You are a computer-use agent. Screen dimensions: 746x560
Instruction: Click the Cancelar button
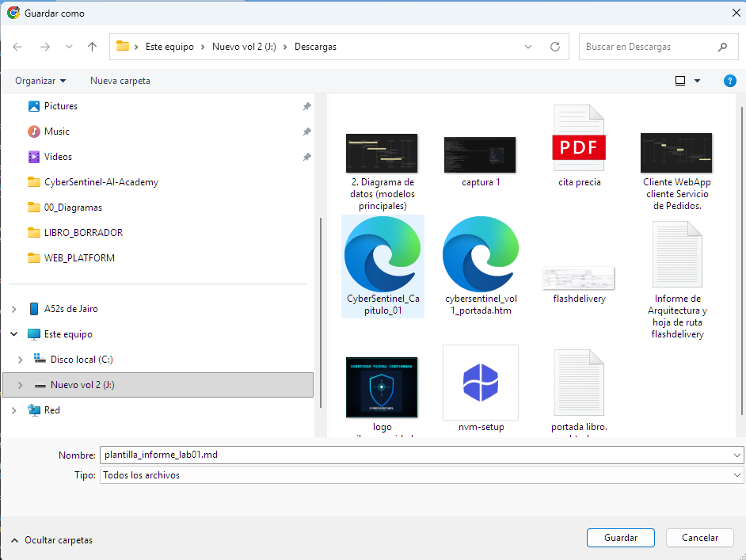point(699,538)
